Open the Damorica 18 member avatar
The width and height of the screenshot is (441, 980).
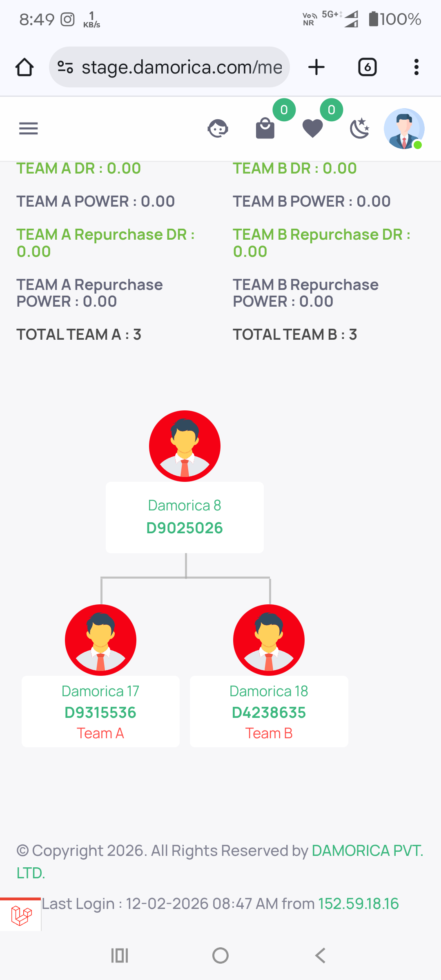[269, 640]
